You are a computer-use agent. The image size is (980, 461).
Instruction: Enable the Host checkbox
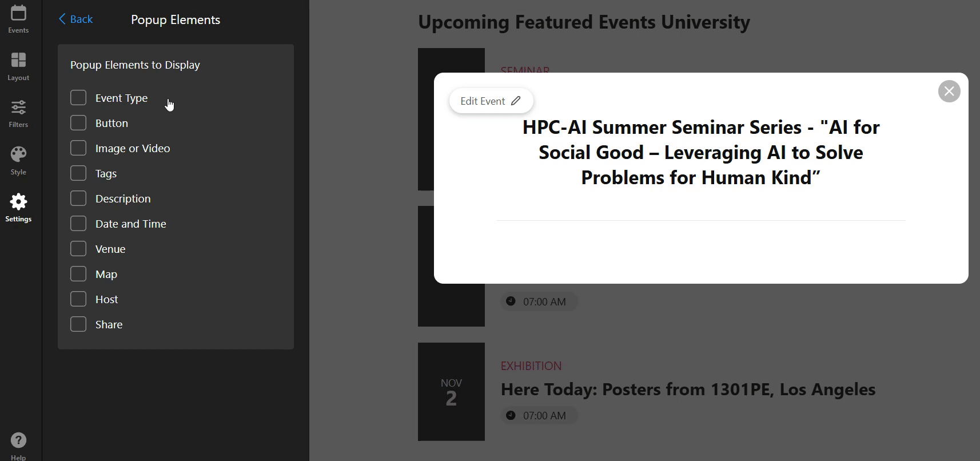tap(78, 299)
